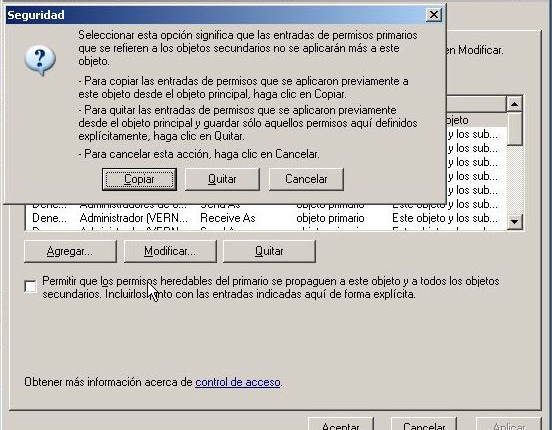Screen dimensions: 552x430
Task: Click 'objeto primario' cell in Receive As row
Action: click(x=330, y=218)
